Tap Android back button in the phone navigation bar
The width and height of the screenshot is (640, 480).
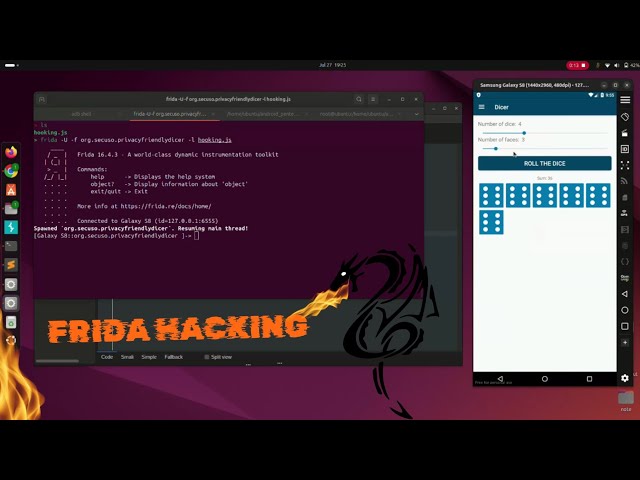[x=500, y=379]
